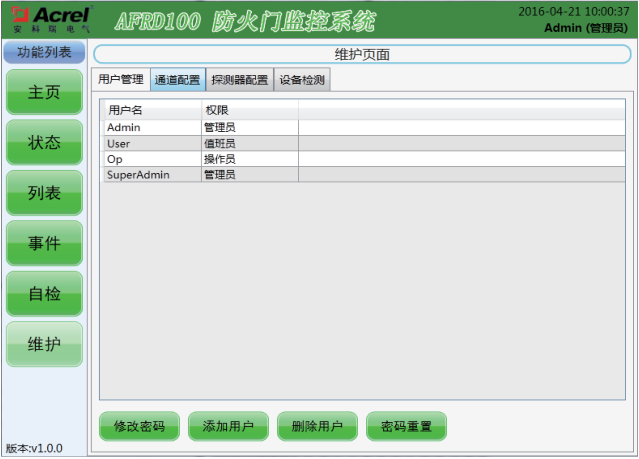Switch to the 通道配置 tab
The width and height of the screenshot is (639, 459).
(x=177, y=80)
